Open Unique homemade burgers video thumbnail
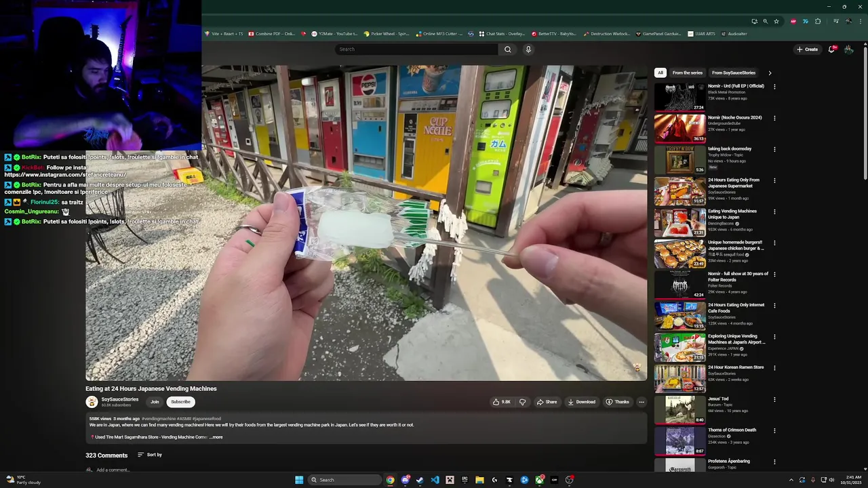The width and height of the screenshot is (868, 488). [x=679, y=253]
